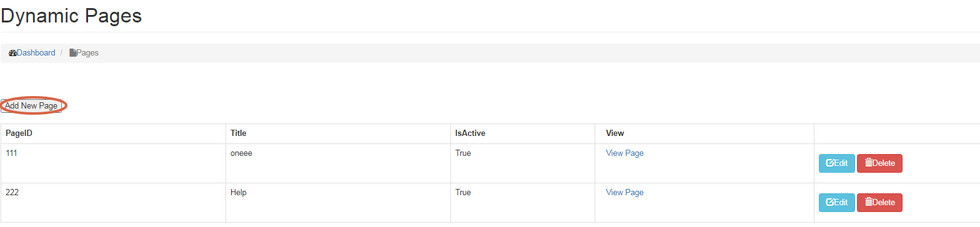Click the dashboard gauge icon in breadcrumb
The height and width of the screenshot is (227, 980).
click(x=12, y=53)
